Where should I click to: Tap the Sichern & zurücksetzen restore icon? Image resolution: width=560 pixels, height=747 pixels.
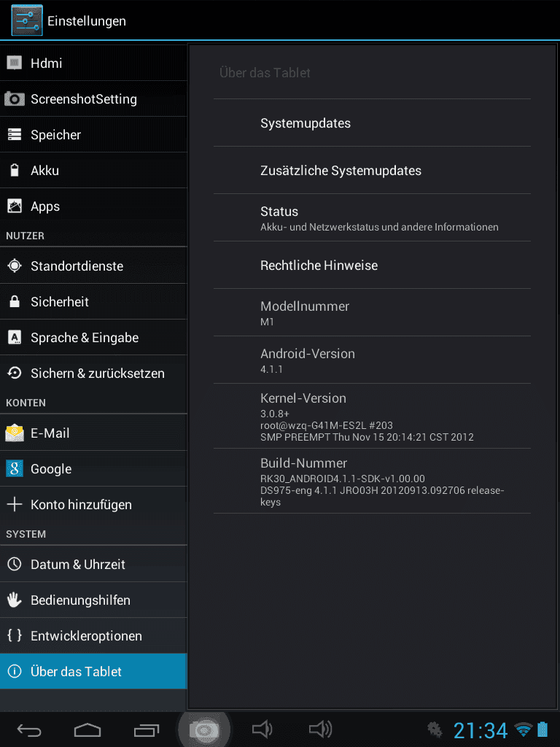point(15,373)
